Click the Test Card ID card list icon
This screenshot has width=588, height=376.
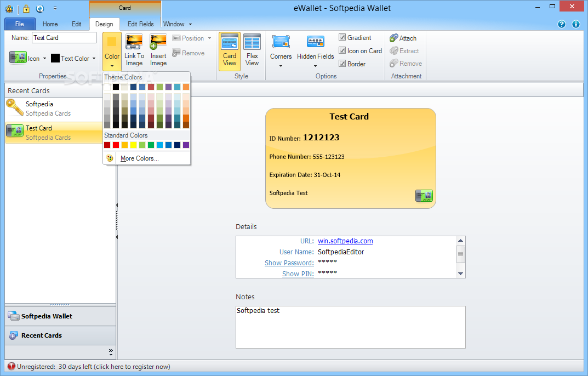15,131
